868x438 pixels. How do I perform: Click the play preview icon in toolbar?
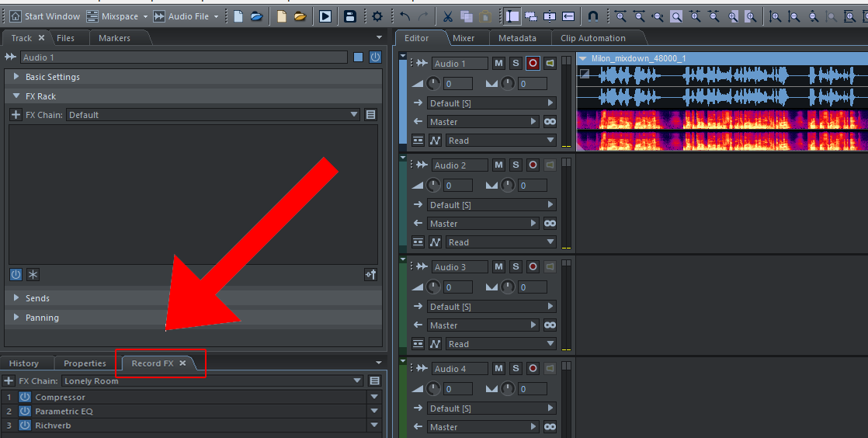[x=325, y=16]
